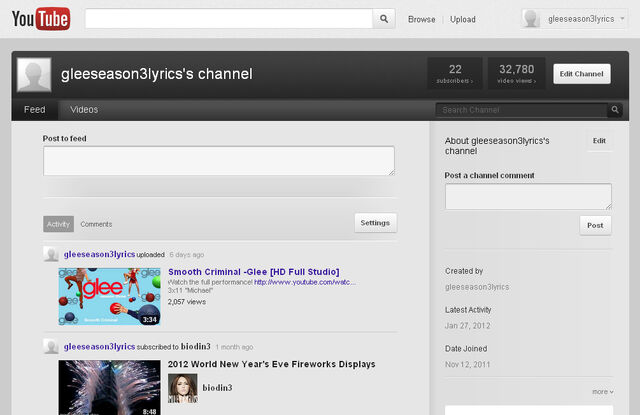
Task: Click the account avatar in the header
Action: [x=531, y=19]
